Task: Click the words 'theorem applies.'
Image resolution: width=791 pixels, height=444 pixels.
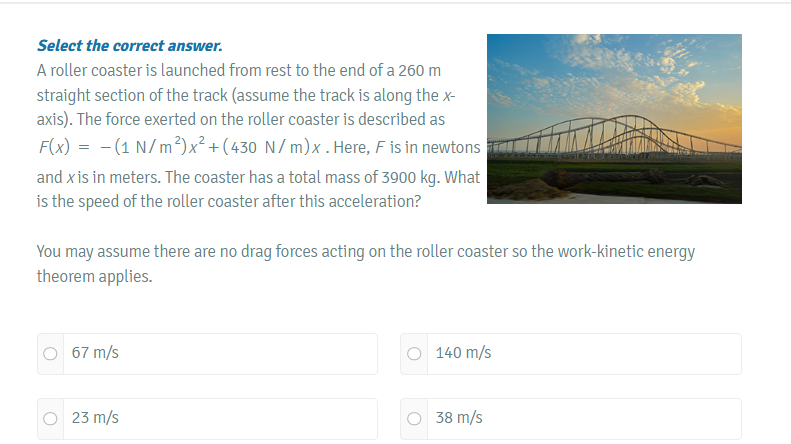Action: pos(94,276)
